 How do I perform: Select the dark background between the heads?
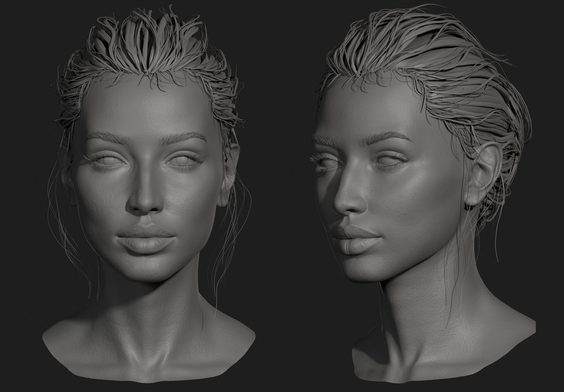pos(282,176)
